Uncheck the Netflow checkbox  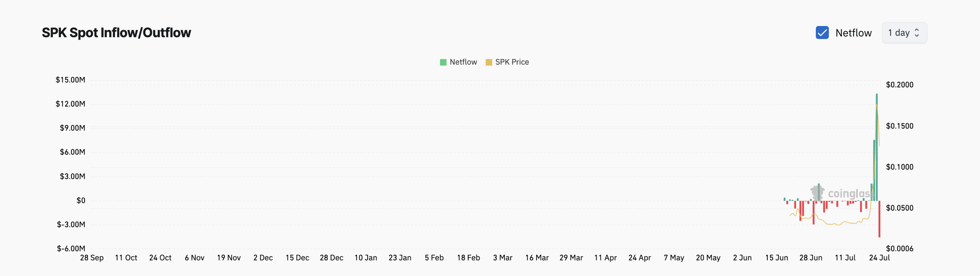pos(822,33)
